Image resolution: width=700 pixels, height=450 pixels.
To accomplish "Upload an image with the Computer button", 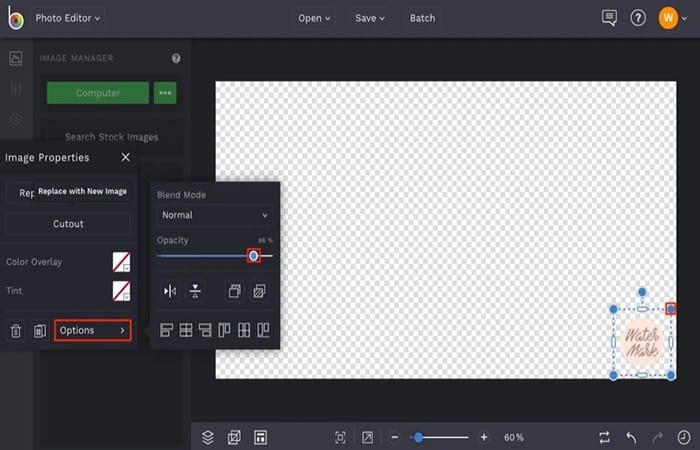I will tap(98, 93).
